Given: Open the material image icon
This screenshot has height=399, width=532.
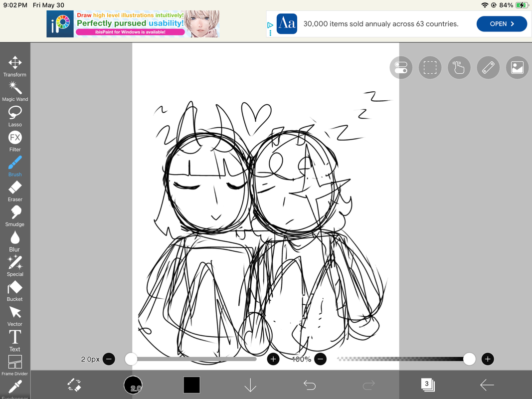Looking at the screenshot, I should point(517,67).
